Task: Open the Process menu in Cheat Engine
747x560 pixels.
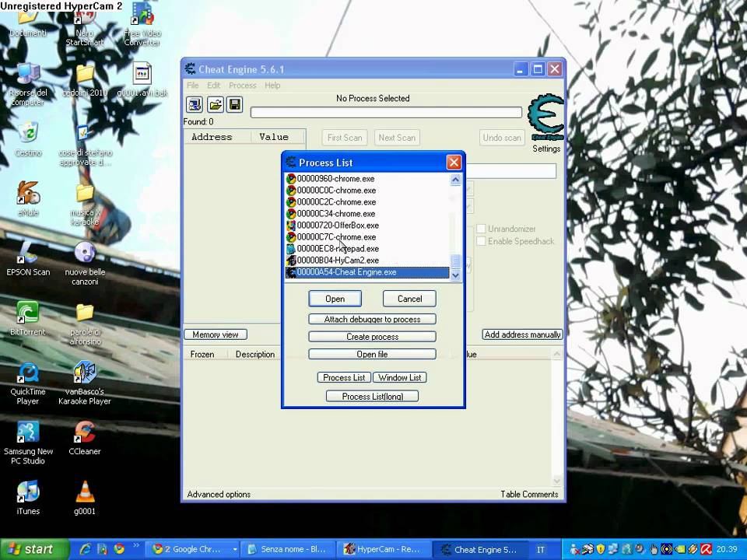Action: click(243, 86)
